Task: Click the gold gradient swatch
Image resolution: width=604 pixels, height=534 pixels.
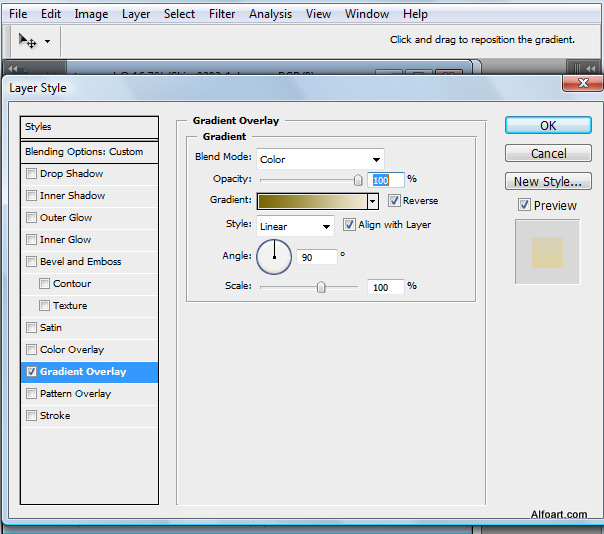Action: 311,201
